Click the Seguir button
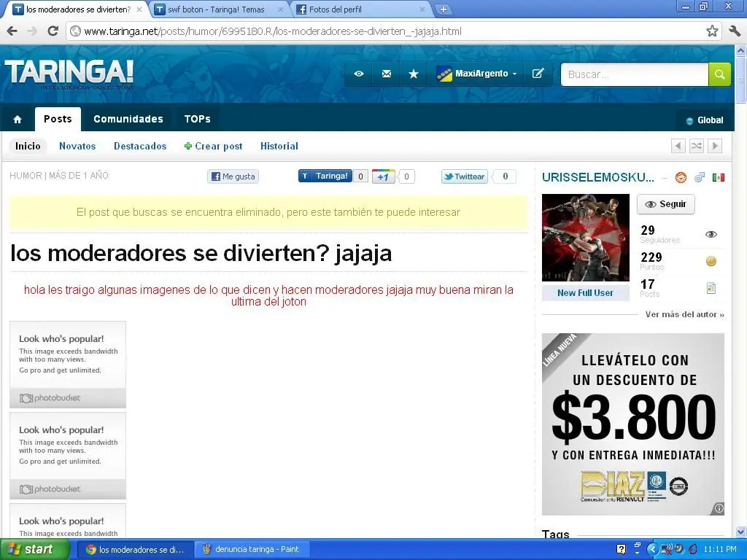This screenshot has height=560, width=747. tap(665, 204)
